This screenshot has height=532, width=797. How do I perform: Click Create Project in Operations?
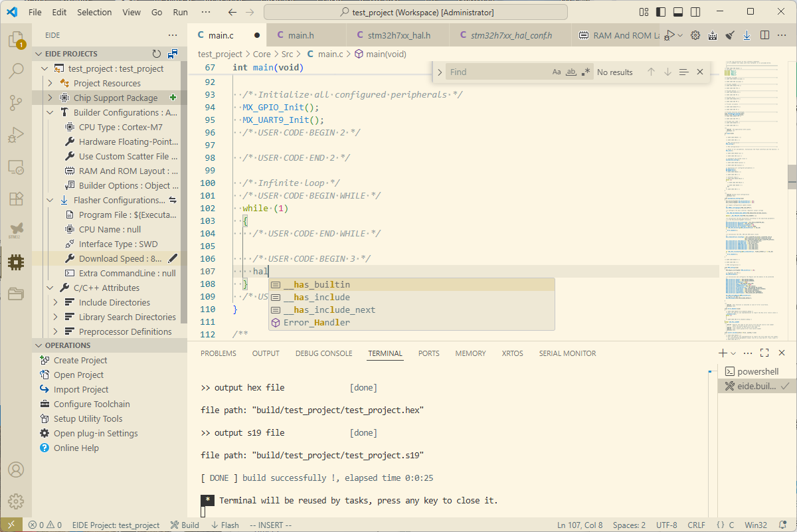80,360
